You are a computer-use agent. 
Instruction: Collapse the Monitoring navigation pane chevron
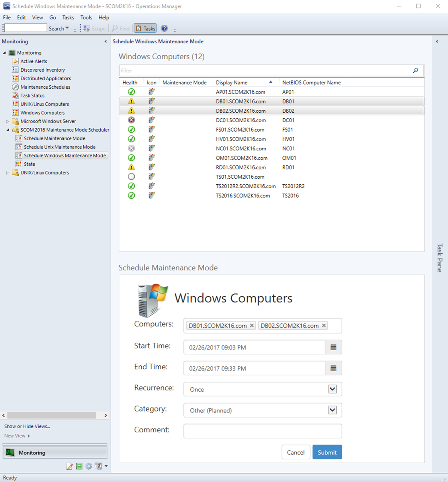click(106, 41)
